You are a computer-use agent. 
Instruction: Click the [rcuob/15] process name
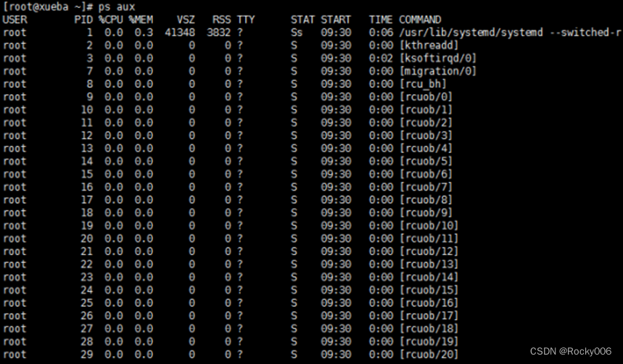pyautogui.click(x=429, y=290)
